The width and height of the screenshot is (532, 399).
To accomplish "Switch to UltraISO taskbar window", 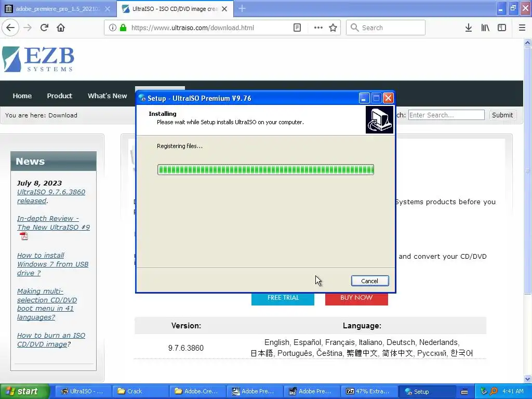I will point(83,391).
